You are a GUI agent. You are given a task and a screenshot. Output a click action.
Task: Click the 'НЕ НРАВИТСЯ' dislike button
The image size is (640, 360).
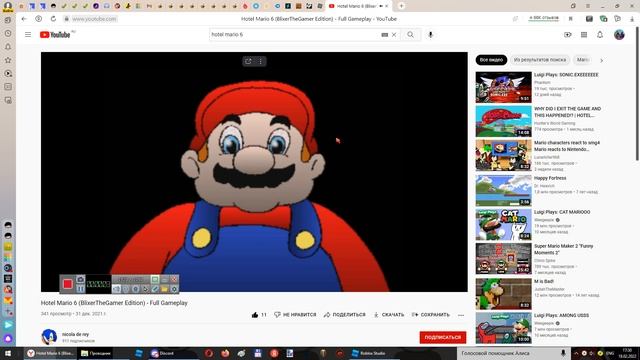tap(295, 315)
